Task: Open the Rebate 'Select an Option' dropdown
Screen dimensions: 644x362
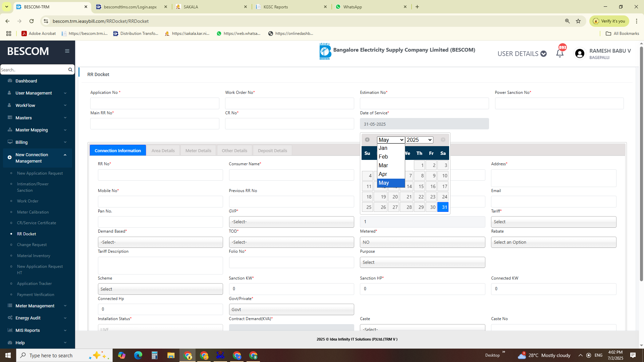Action: coord(554,242)
